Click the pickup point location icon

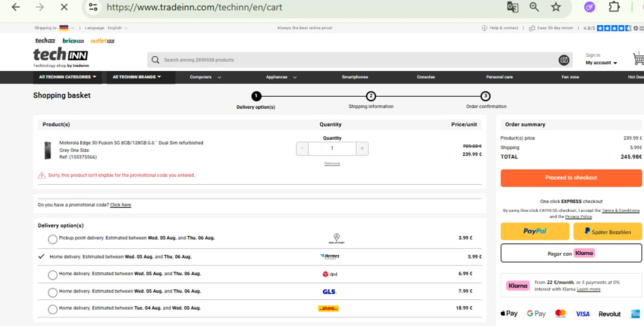coord(337,238)
